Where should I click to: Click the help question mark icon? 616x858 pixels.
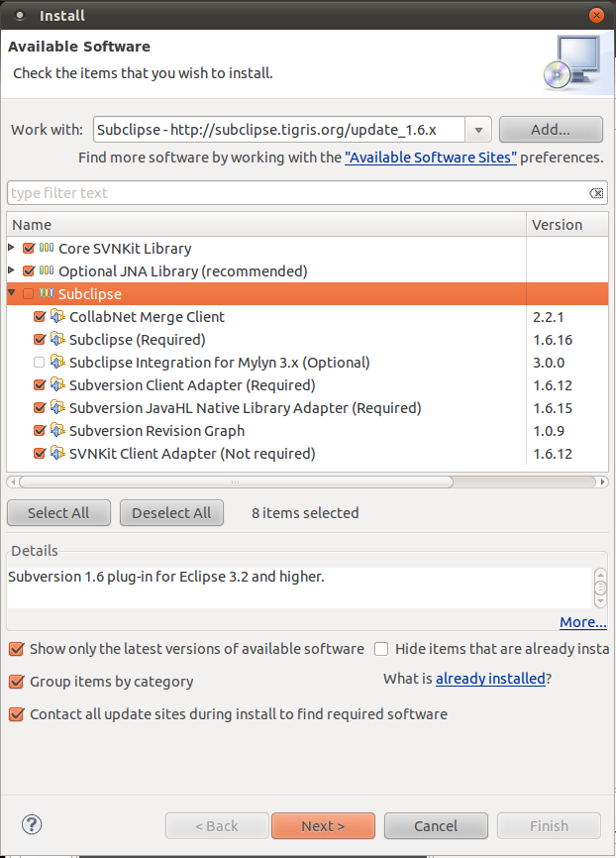pyautogui.click(x=32, y=824)
